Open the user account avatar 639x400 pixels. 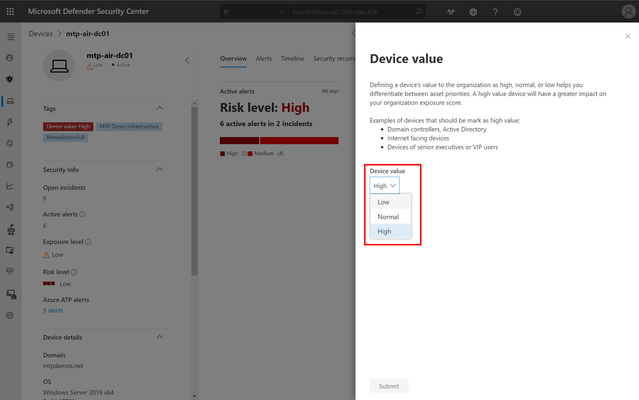tap(628, 11)
